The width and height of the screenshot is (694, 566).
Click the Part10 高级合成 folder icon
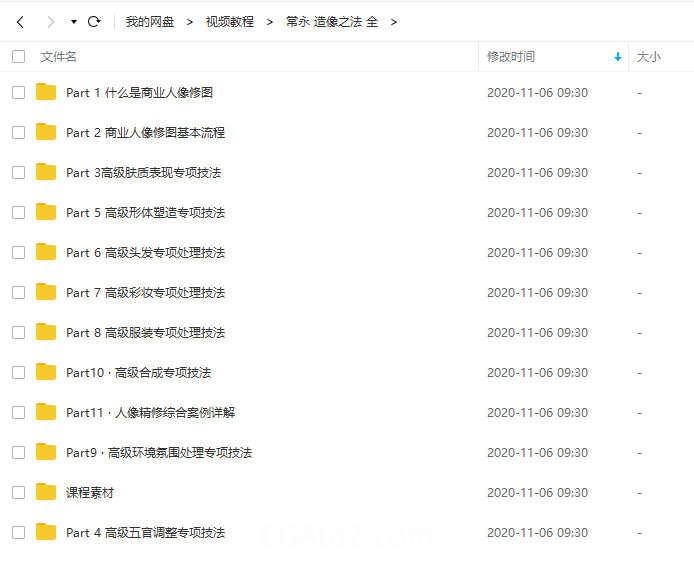point(46,372)
